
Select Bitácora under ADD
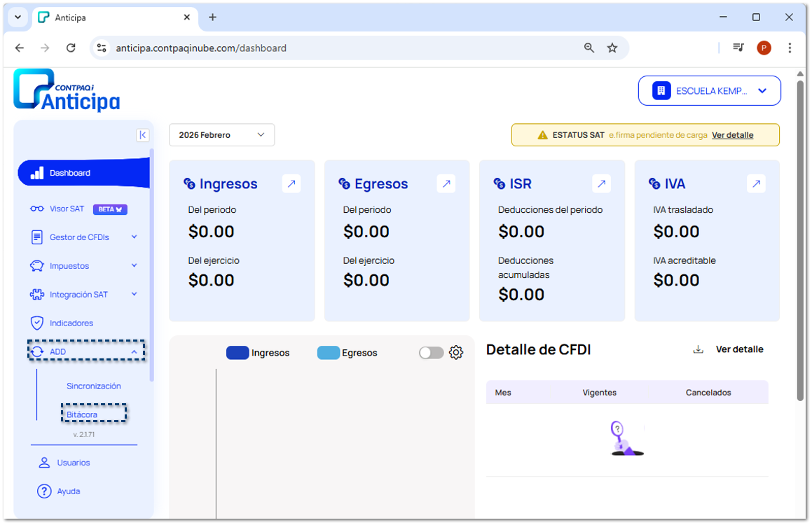(82, 414)
